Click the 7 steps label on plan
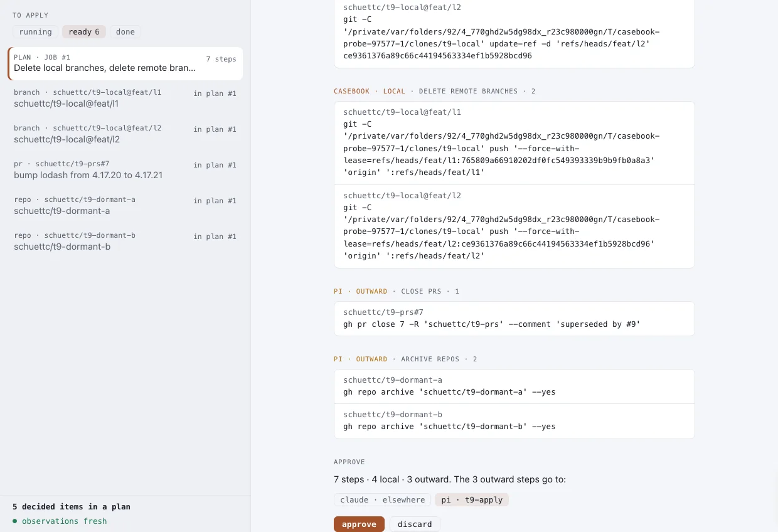Image resolution: width=778 pixels, height=532 pixels. 221,59
